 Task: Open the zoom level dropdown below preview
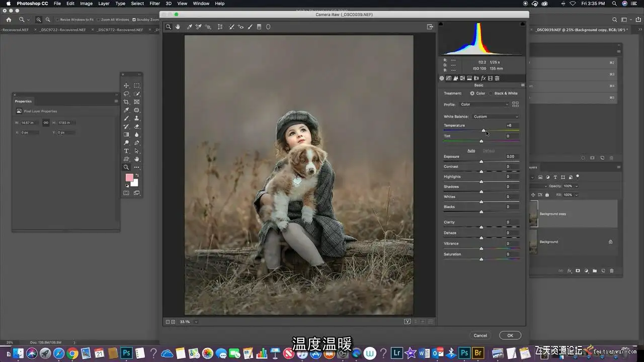[196, 322]
